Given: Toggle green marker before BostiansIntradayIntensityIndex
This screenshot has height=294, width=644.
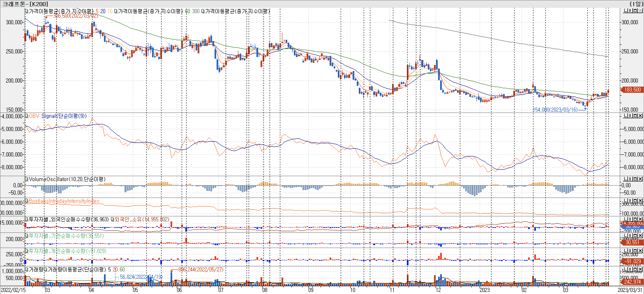Looking at the screenshot, I should click(26, 201).
